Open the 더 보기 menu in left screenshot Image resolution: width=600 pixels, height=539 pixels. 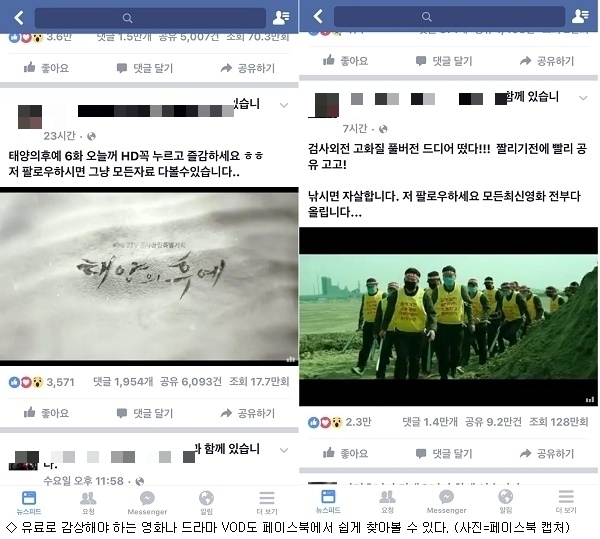267,503
